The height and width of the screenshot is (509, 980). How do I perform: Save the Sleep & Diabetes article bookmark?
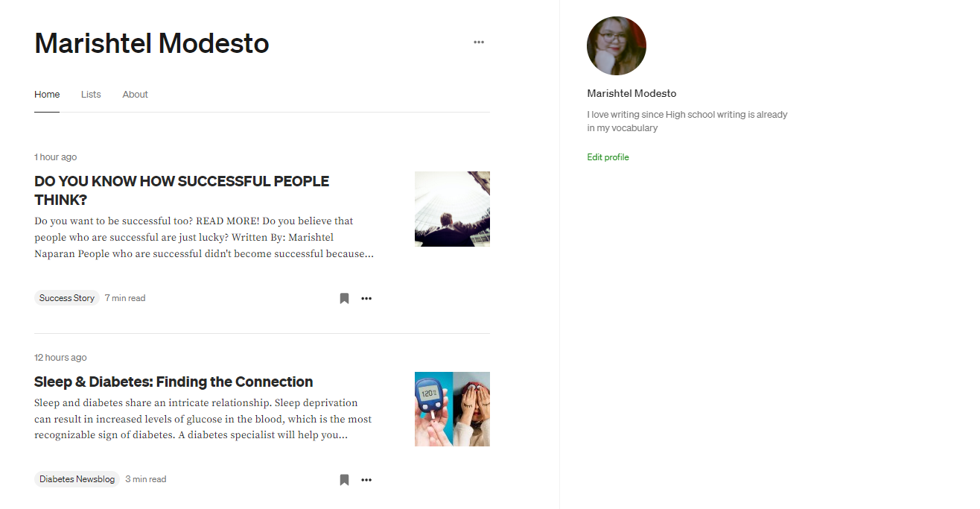pos(344,479)
